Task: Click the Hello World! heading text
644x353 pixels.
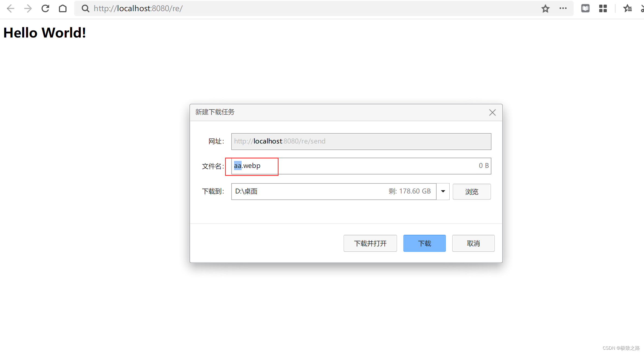Action: [x=45, y=33]
